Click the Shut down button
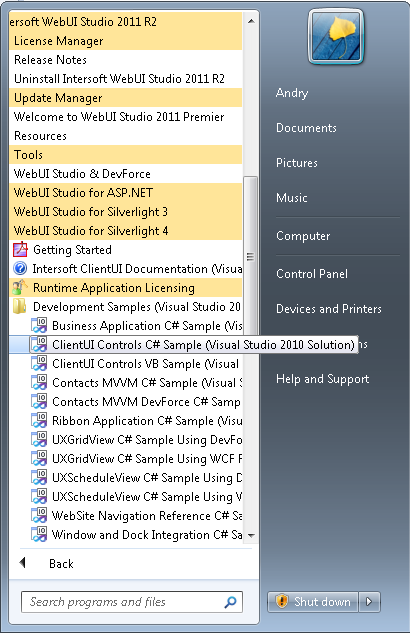The image size is (410, 633). click(313, 602)
